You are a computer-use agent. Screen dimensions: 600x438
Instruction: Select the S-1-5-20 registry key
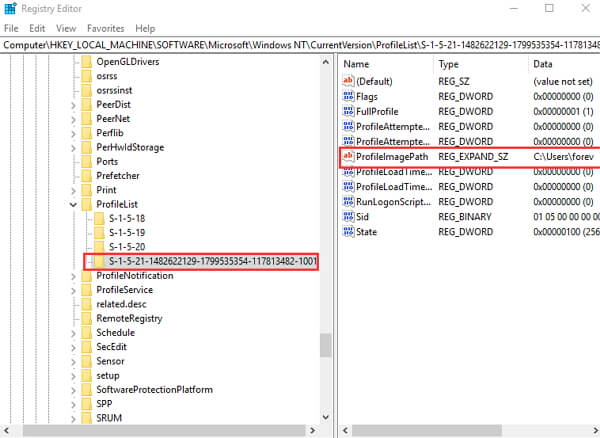point(130,246)
